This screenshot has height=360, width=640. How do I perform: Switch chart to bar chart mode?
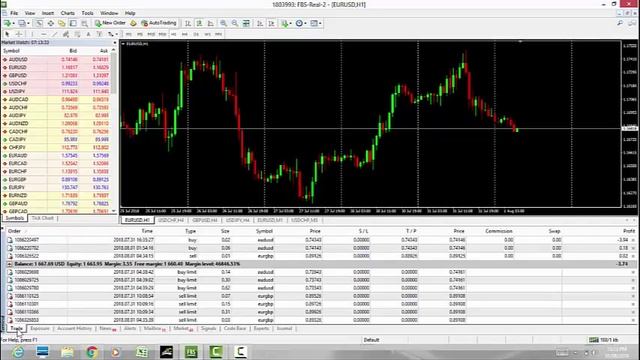pos(188,23)
